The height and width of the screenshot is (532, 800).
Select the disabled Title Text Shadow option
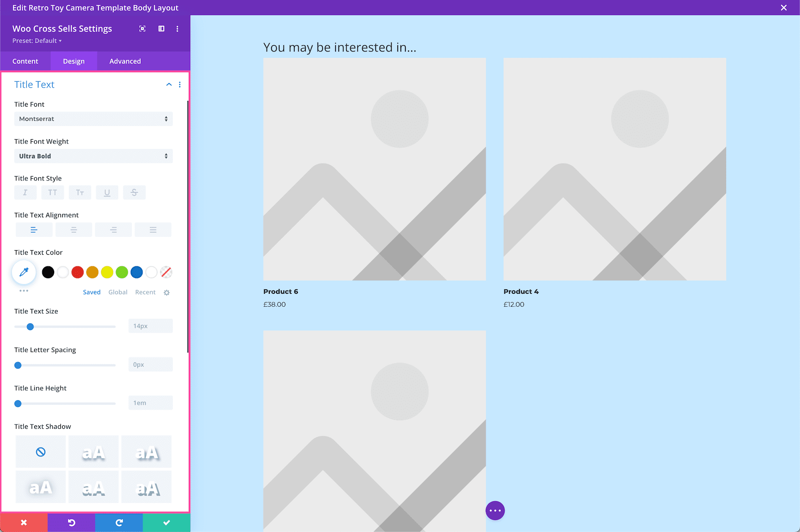point(40,451)
